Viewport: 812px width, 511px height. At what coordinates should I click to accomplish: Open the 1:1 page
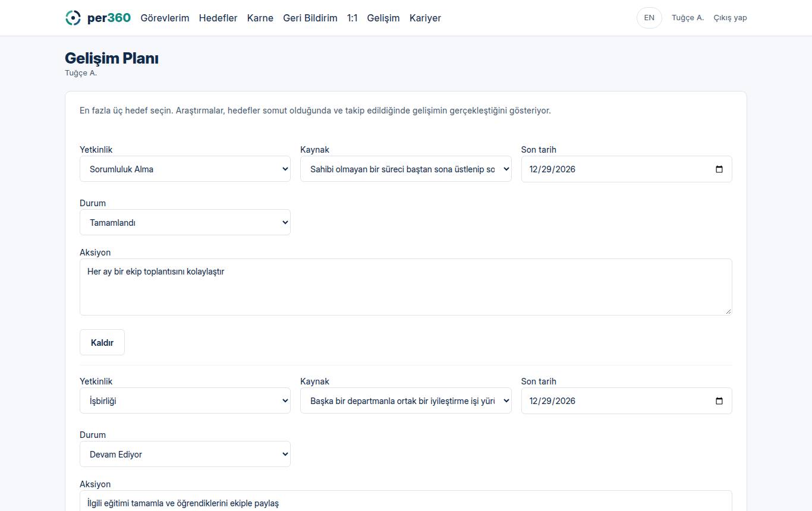[x=353, y=18]
